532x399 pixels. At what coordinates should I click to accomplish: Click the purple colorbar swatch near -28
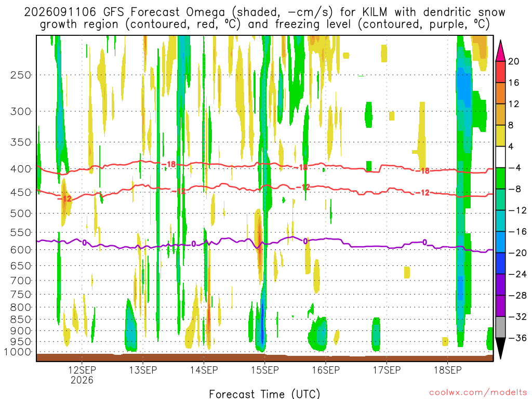[500, 285]
